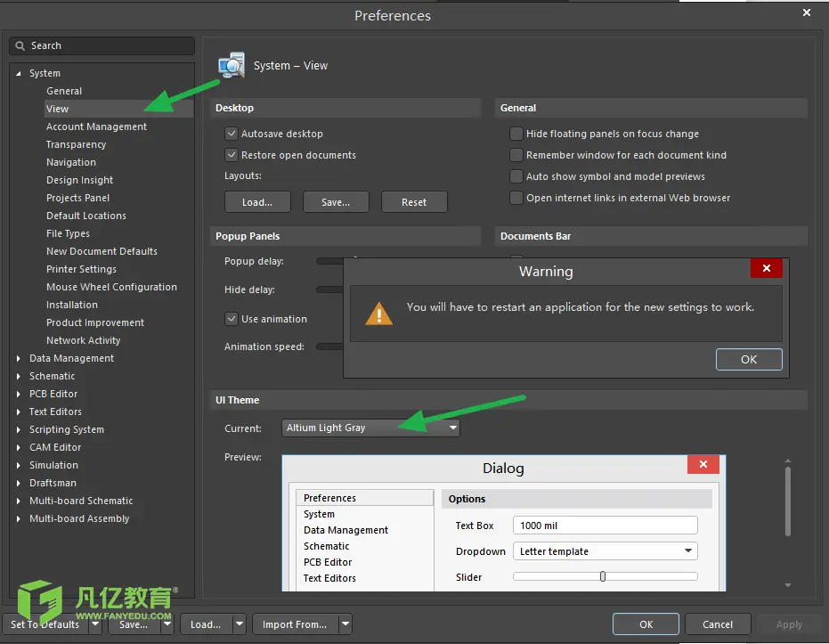Open the Set To Defaults dropdown arrow
This screenshot has width=829, height=644.
95,624
